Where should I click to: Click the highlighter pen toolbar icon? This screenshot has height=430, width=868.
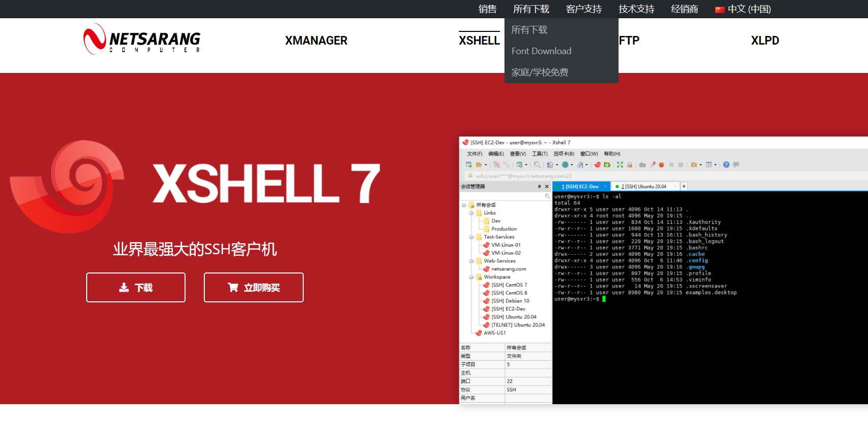click(x=652, y=165)
